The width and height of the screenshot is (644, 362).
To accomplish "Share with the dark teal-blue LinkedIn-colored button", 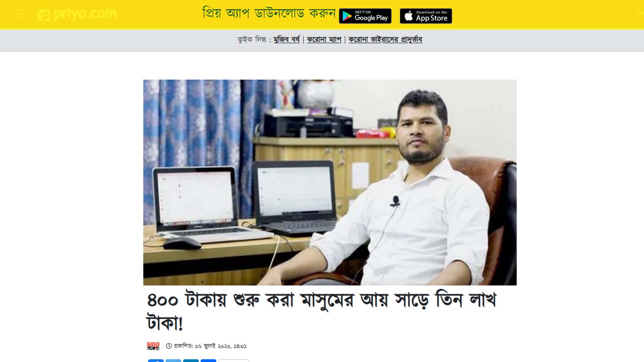I will (191, 361).
